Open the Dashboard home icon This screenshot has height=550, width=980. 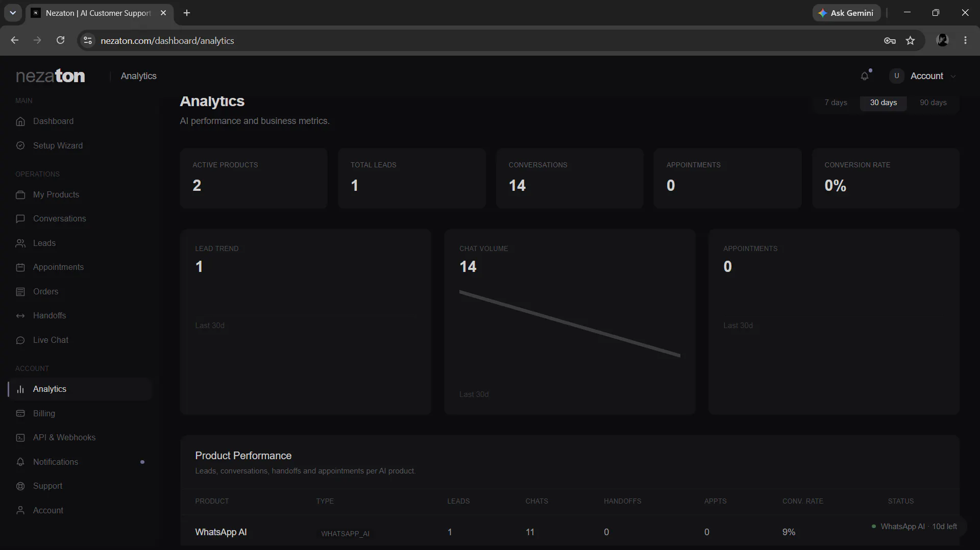20,121
